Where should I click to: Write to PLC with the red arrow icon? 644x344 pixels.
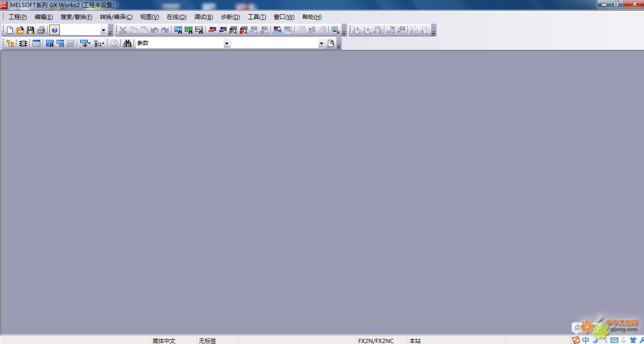(212, 30)
